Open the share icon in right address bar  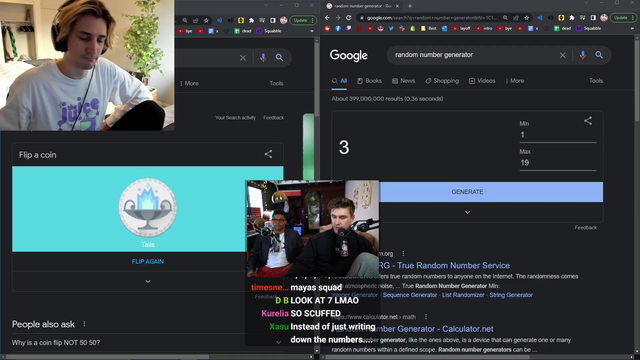click(x=516, y=18)
